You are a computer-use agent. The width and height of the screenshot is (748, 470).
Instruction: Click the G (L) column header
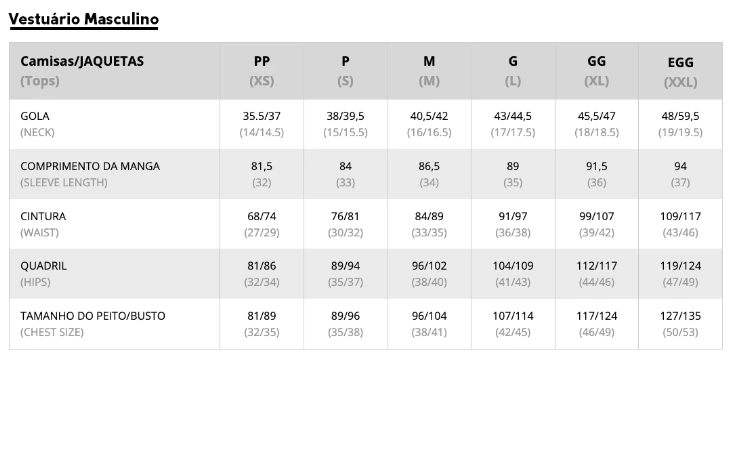pyautogui.click(x=513, y=71)
